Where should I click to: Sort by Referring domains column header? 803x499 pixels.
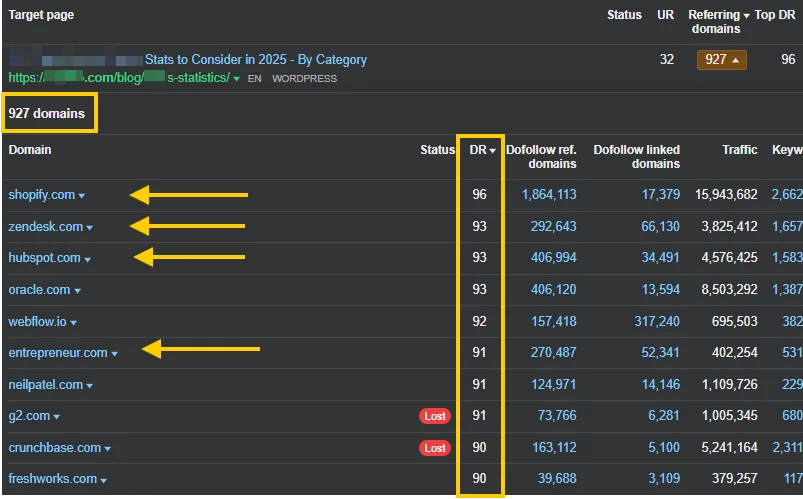pyautogui.click(x=719, y=22)
